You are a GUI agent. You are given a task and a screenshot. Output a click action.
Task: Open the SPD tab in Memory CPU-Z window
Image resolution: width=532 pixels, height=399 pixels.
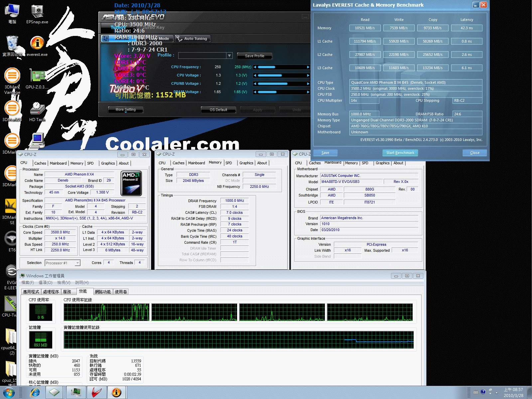point(229,163)
